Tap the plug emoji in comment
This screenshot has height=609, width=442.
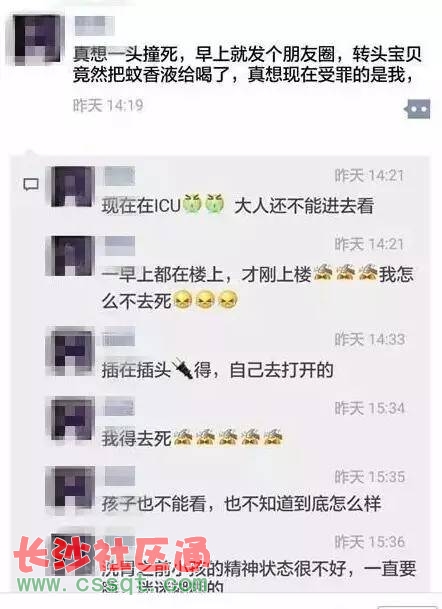point(183,369)
